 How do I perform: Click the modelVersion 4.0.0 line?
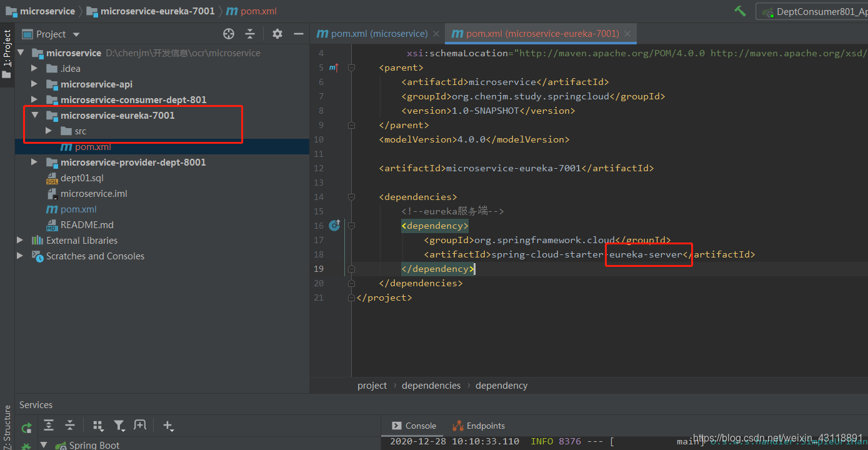click(x=474, y=139)
